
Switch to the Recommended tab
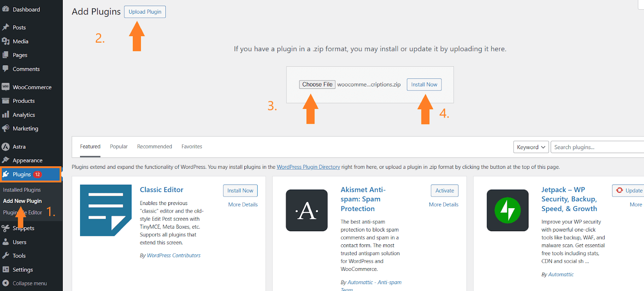(155, 147)
